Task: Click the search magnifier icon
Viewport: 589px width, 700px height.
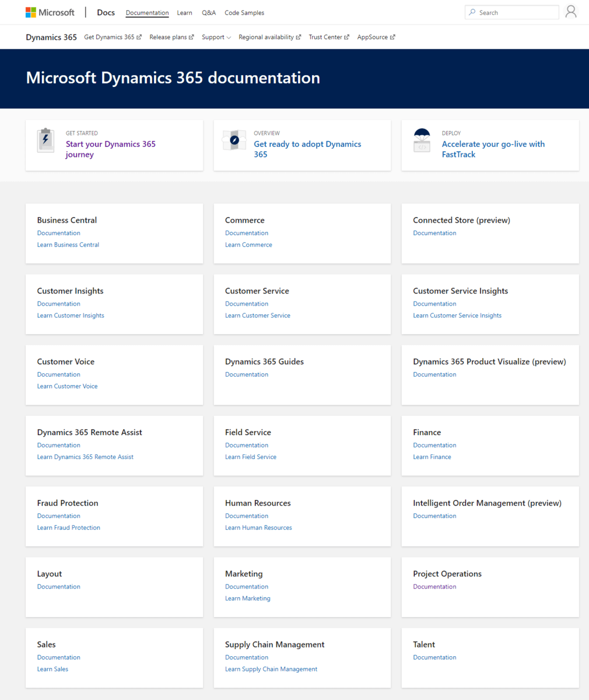Action: tap(472, 12)
